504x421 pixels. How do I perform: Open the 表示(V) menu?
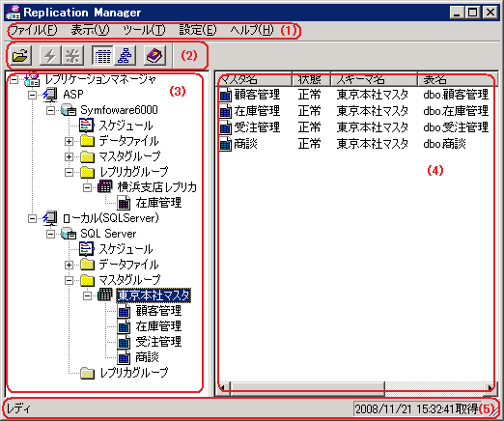coord(90,30)
